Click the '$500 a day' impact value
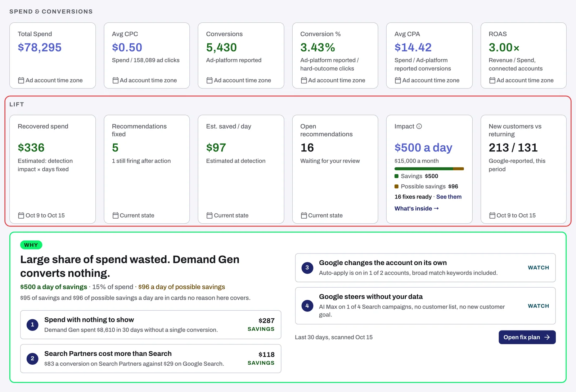Image resolution: width=576 pixels, height=392 pixels. pyautogui.click(x=423, y=147)
